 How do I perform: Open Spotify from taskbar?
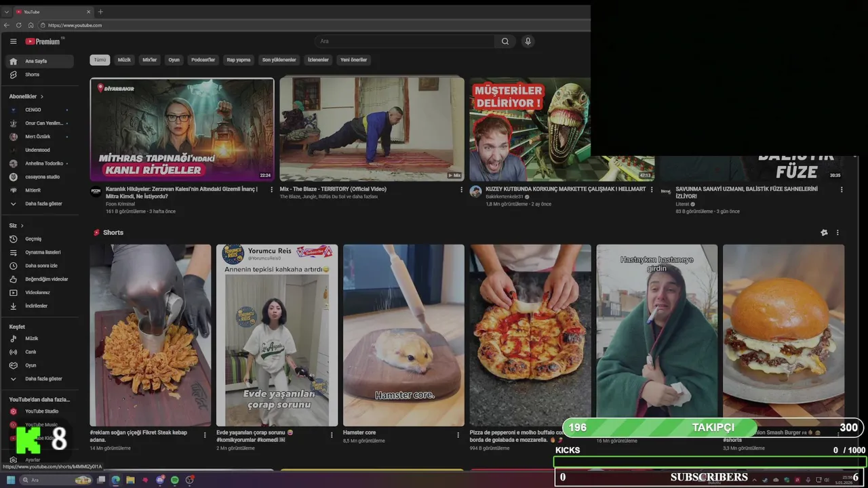175,480
